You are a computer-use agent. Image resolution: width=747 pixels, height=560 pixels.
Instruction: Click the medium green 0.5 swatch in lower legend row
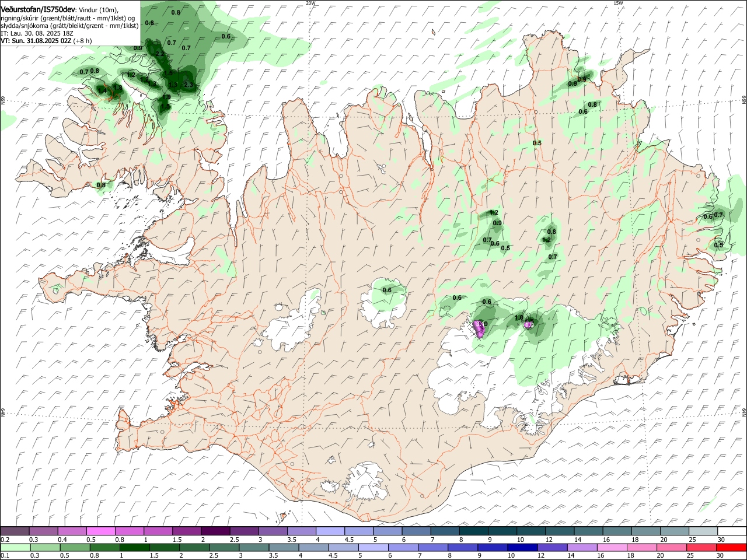click(75, 548)
